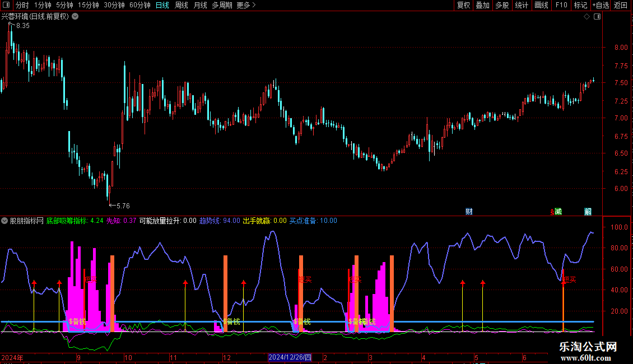Add stock to watchlist with +自选
Image resolution: width=633 pixels, height=364 pixels.
pos(600,6)
